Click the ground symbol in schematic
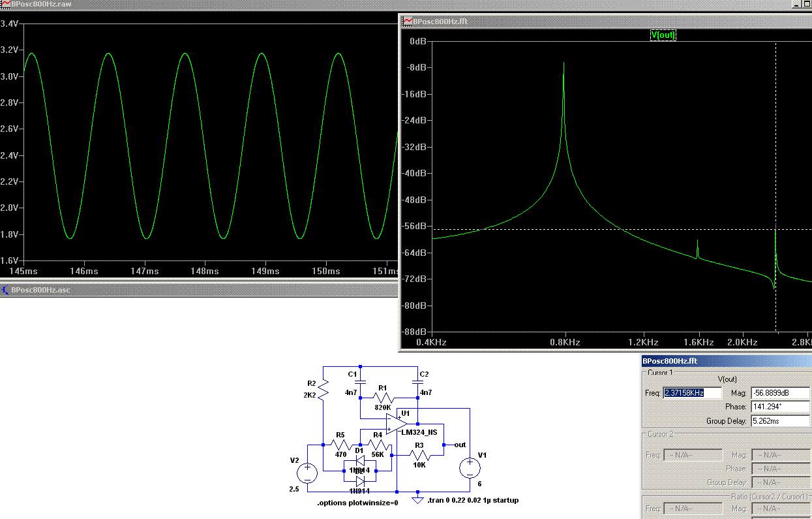 (418, 498)
